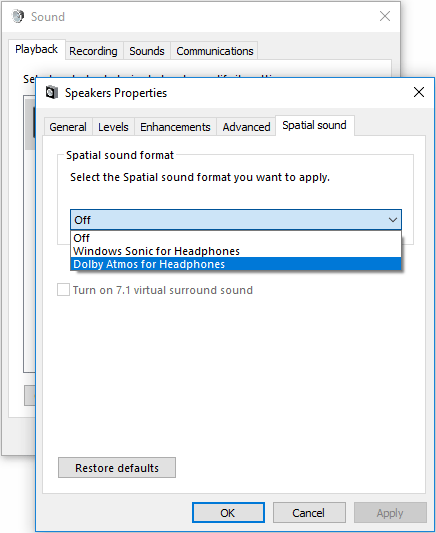Click the Speakers Properties title bar speaker icon
The height and width of the screenshot is (533, 436).
tap(52, 92)
